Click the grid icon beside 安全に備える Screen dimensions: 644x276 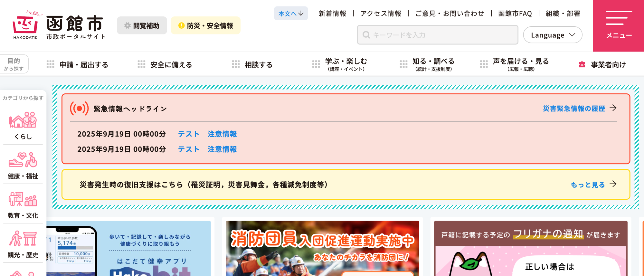pos(141,64)
